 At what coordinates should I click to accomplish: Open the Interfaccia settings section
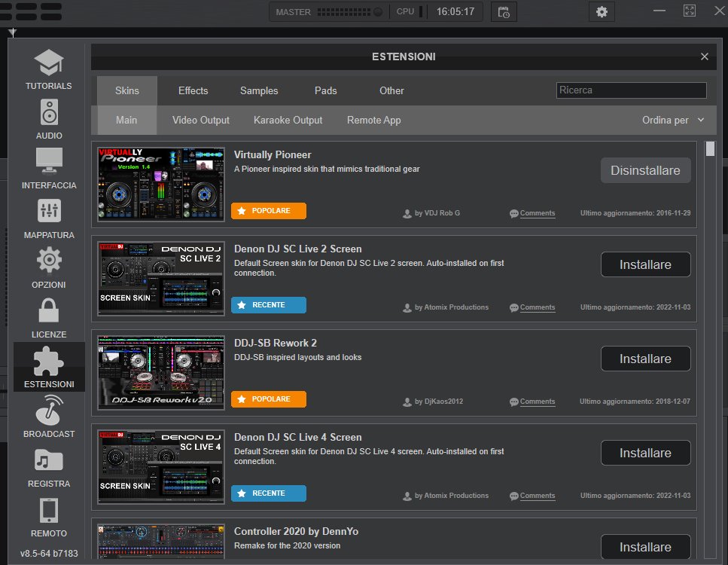(49, 169)
